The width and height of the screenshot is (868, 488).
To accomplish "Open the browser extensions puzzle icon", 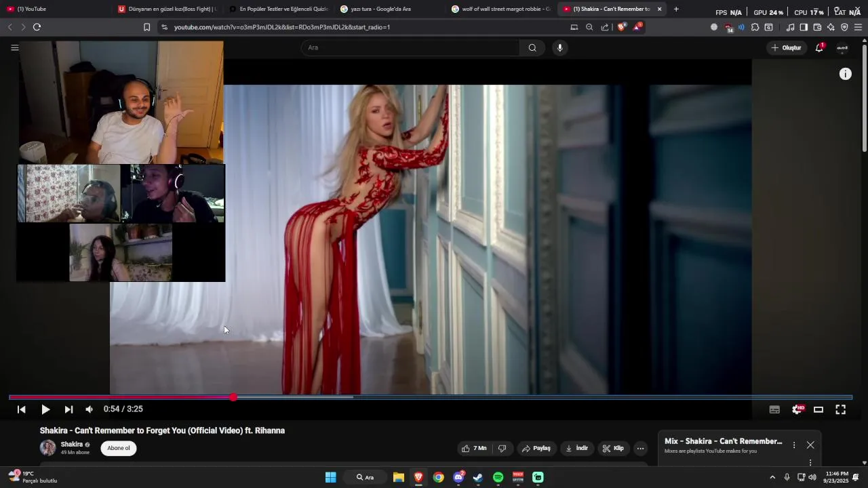I will pos(755,27).
